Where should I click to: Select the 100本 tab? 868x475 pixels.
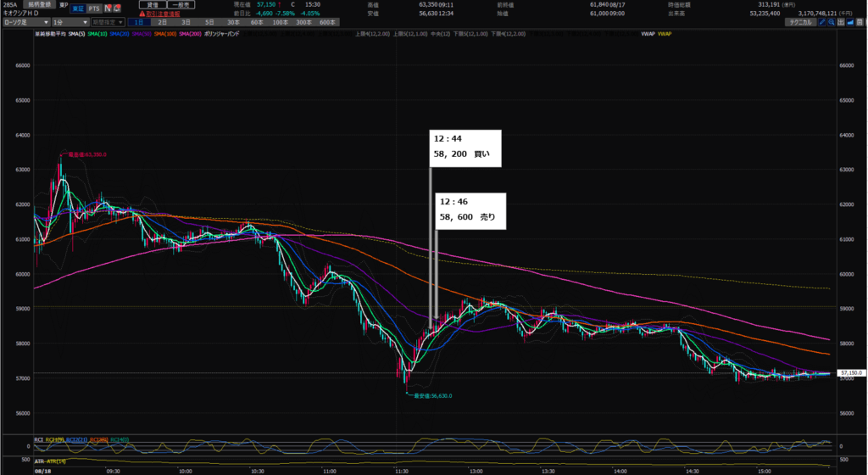click(280, 22)
